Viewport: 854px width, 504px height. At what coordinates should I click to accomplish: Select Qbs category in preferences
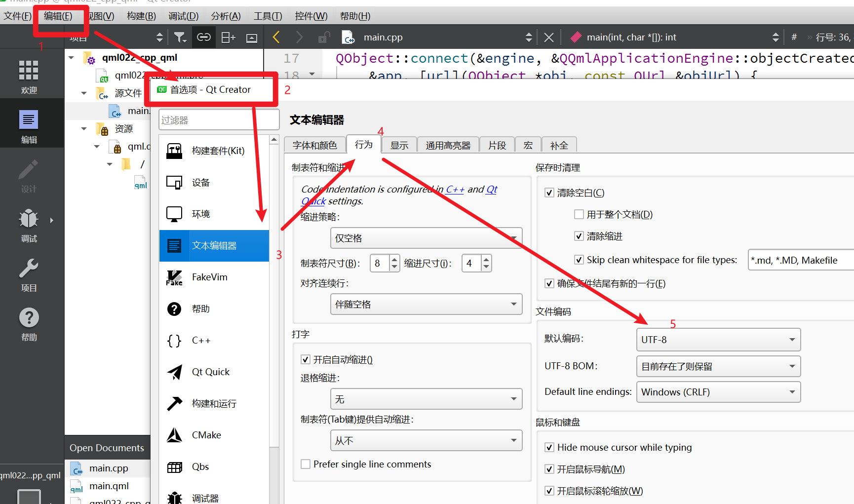pos(214,466)
